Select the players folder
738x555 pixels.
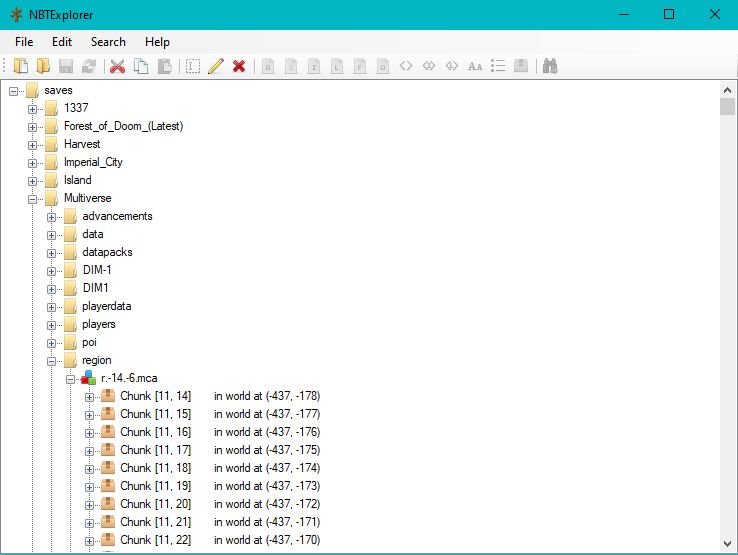coord(98,324)
